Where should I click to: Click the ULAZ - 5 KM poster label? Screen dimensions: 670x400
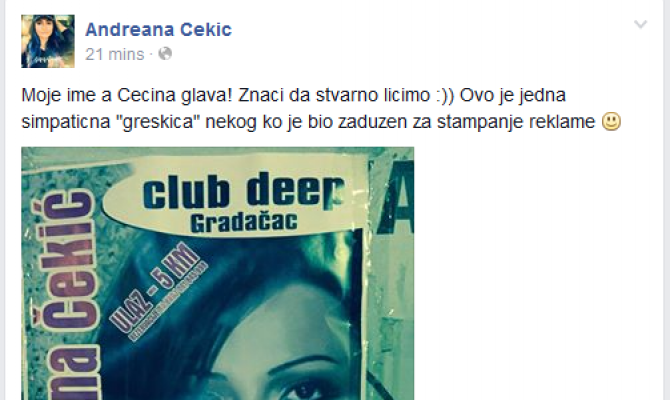coord(155,289)
